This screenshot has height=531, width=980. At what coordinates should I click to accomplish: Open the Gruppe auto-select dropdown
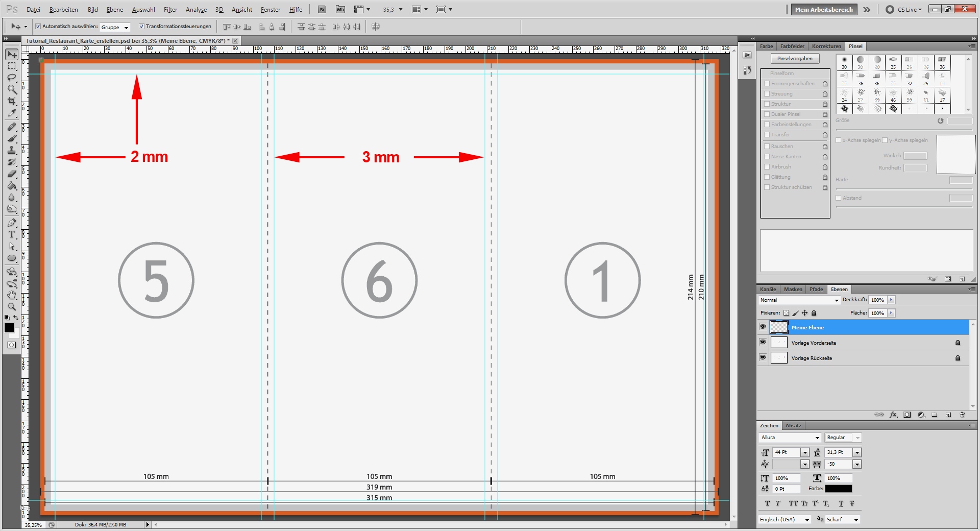[126, 27]
